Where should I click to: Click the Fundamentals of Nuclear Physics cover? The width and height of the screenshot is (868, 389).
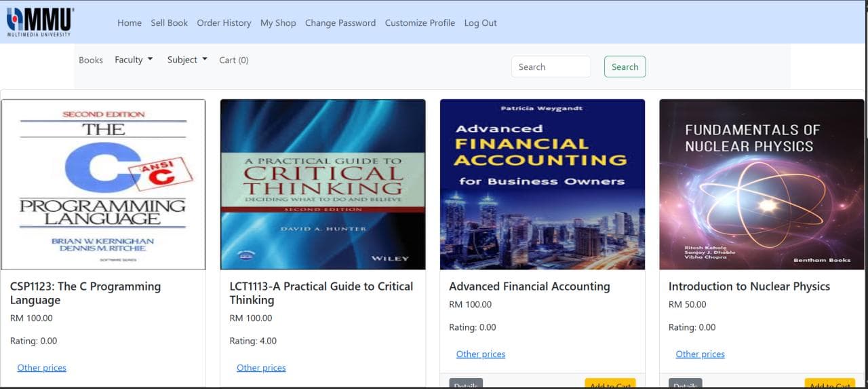coord(762,185)
